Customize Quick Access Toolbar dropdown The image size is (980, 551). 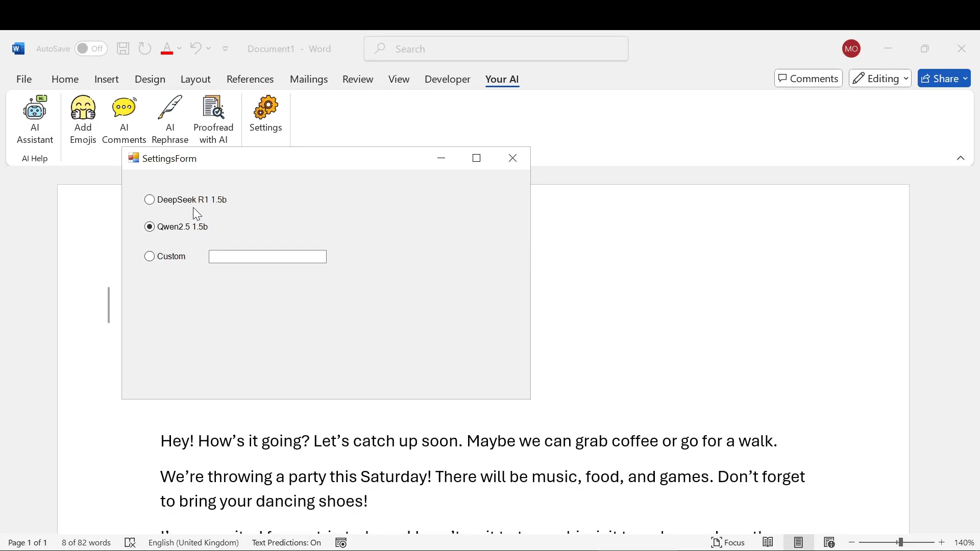pyautogui.click(x=226, y=49)
